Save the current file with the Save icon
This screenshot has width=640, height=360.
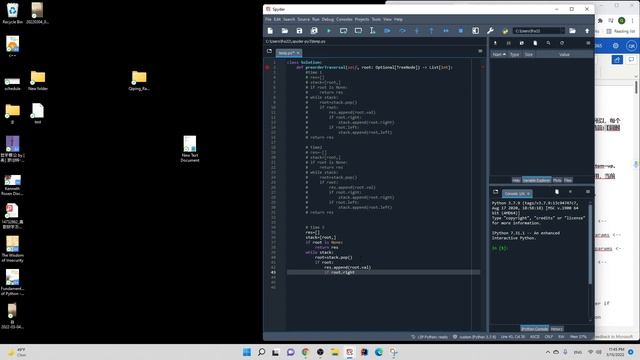point(299,31)
